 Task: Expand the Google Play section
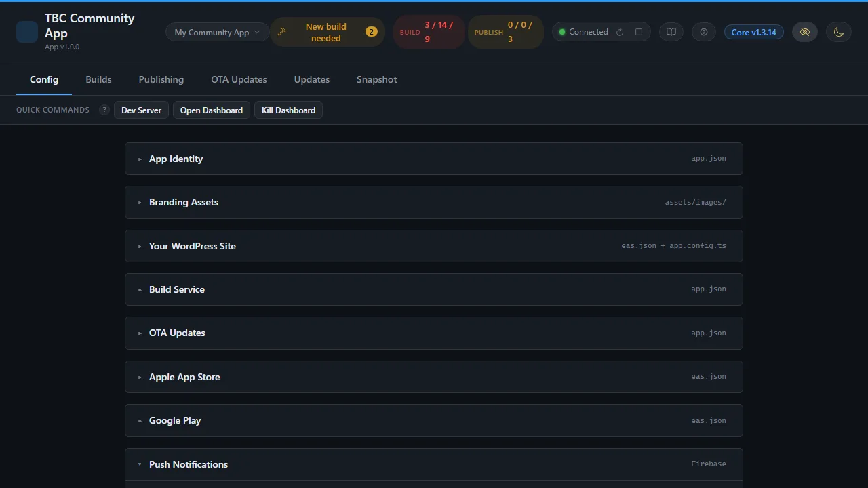[434, 420]
